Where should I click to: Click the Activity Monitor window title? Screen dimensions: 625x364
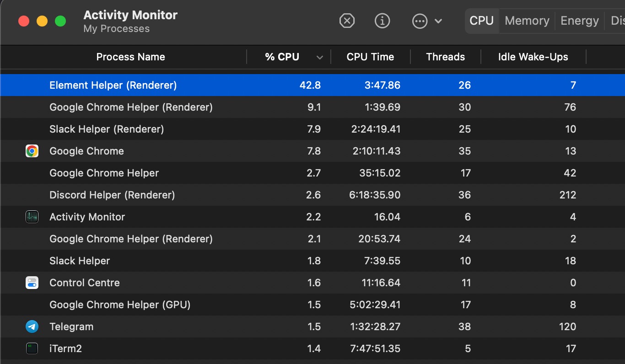130,15
